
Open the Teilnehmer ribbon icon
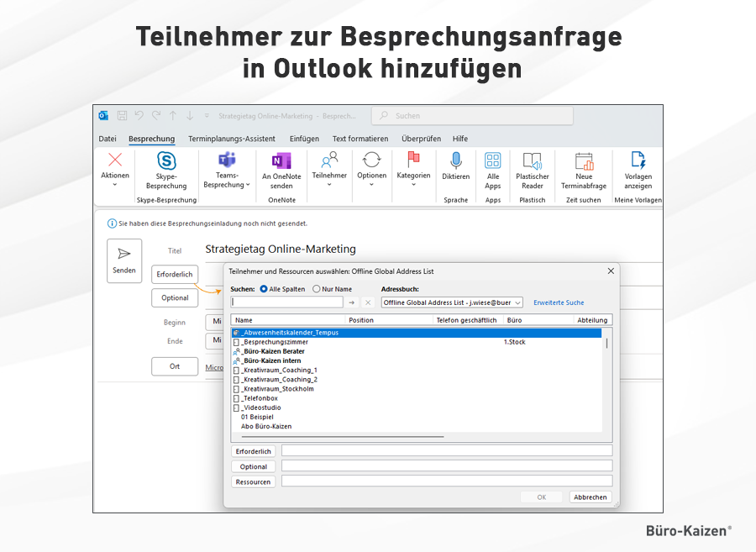pyautogui.click(x=329, y=160)
